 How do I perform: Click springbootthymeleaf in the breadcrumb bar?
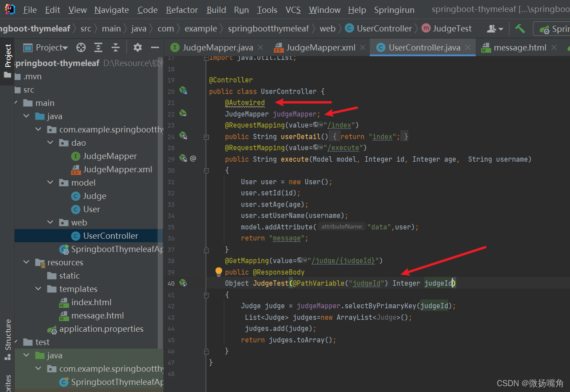268,28
